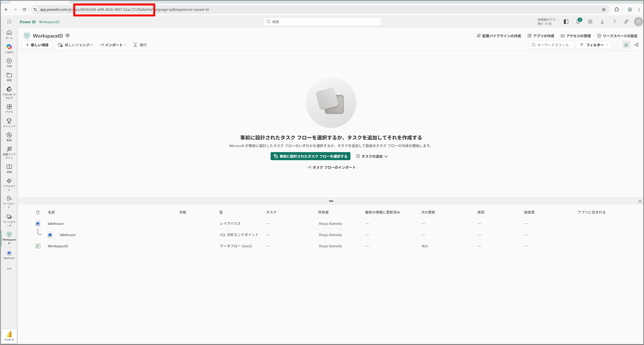
Task: Expand the タスクの追加 dropdown
Action: (x=372, y=156)
